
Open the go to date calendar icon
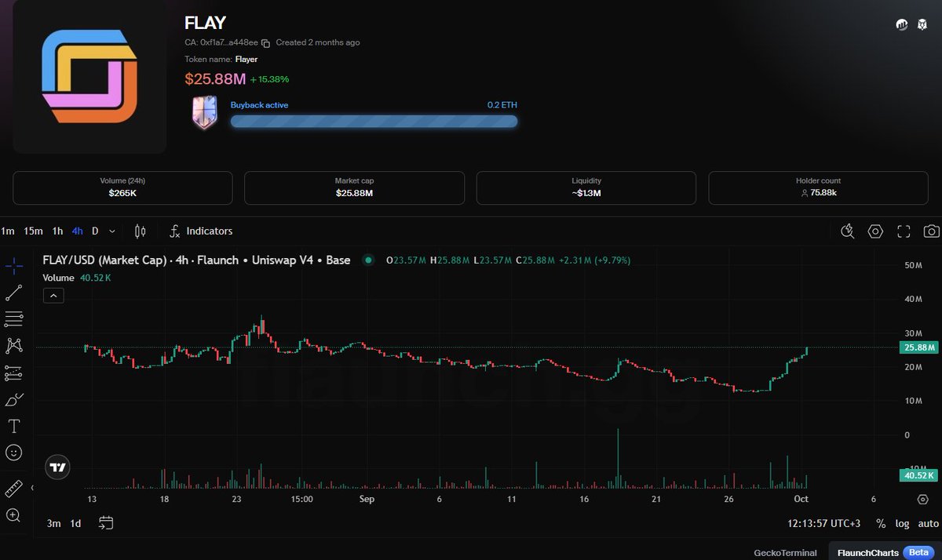point(107,523)
